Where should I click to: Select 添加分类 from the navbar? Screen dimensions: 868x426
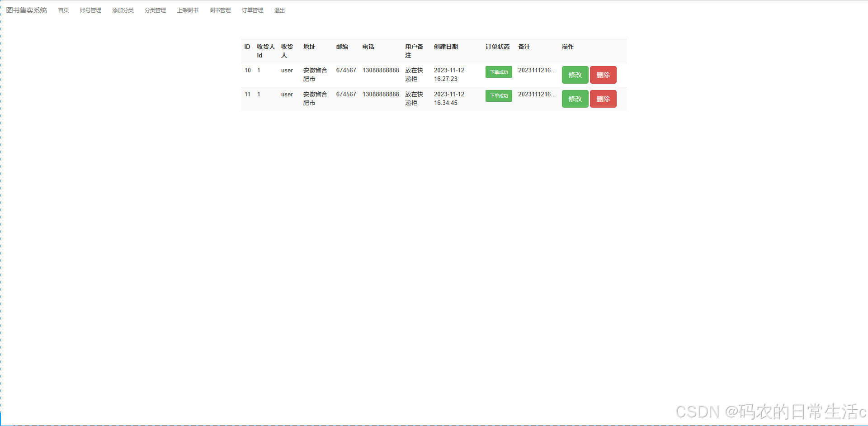pos(123,10)
